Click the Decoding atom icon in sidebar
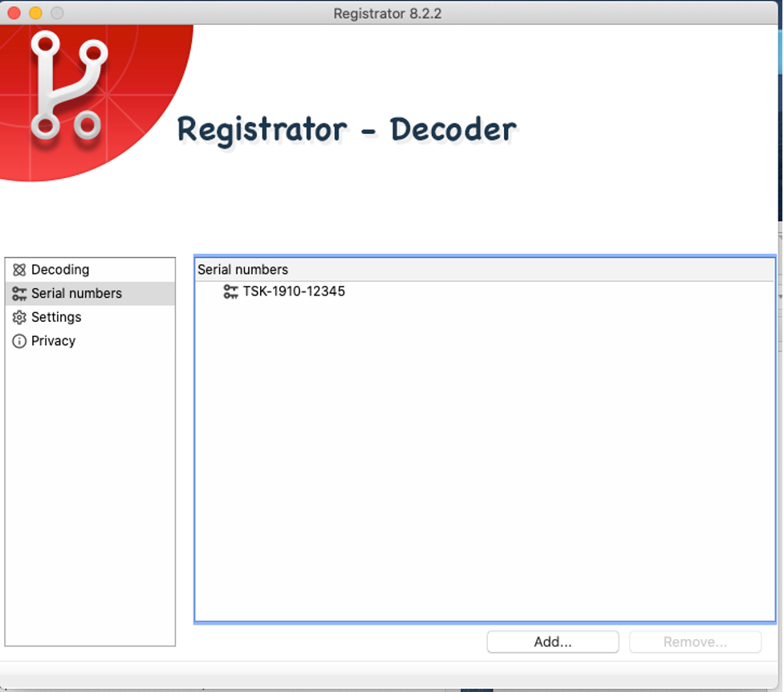 tap(19, 270)
